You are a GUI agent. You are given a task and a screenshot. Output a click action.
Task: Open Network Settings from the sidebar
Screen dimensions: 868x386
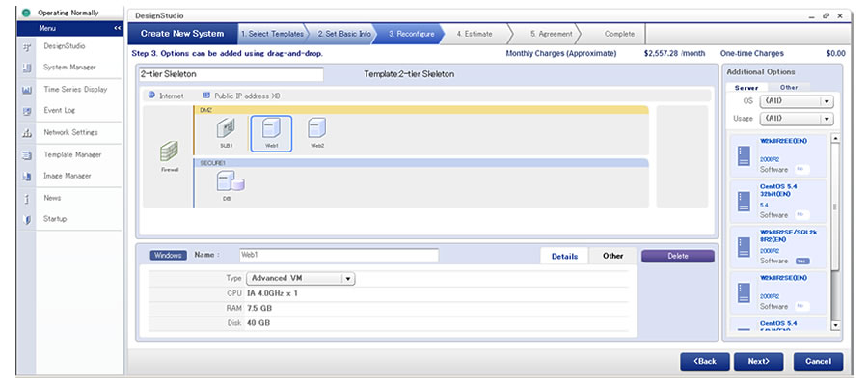(70, 132)
